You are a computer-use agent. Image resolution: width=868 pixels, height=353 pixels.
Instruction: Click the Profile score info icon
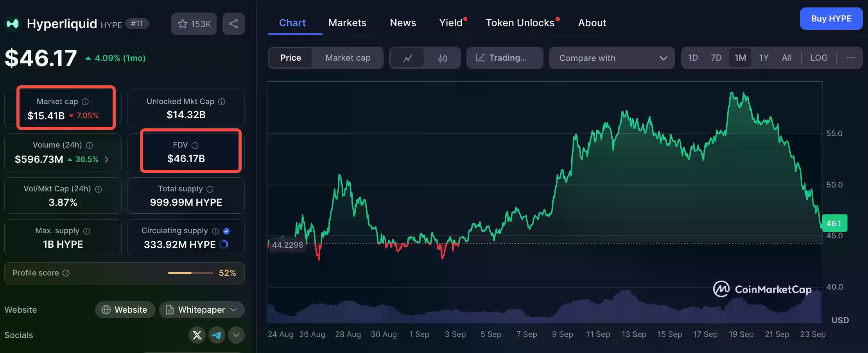click(x=66, y=273)
